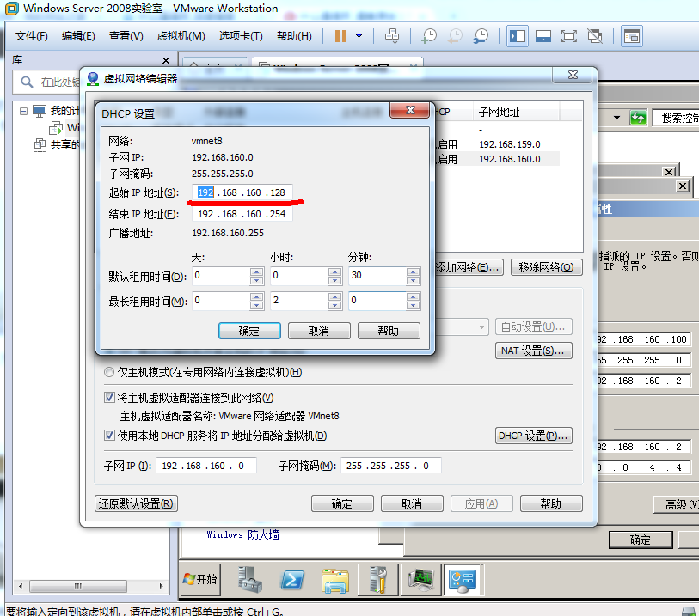Open Server Manager from the guest taskbar
The image size is (699, 616).
[x=249, y=579]
